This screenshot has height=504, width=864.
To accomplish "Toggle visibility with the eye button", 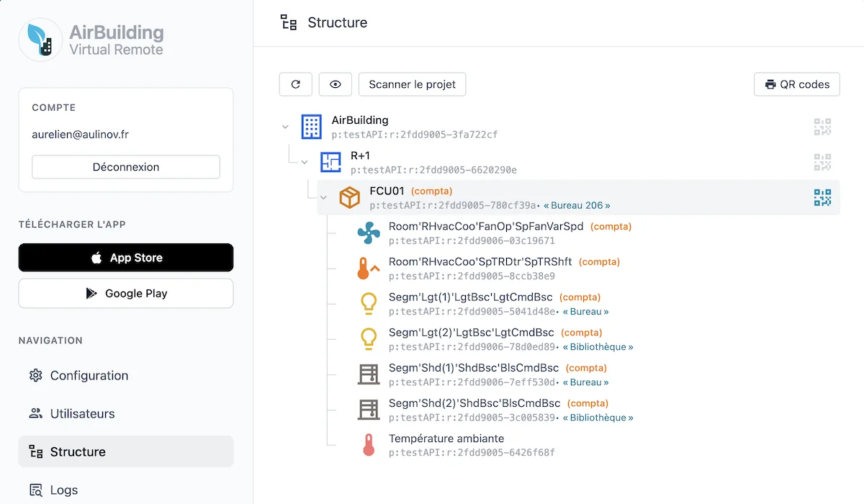I will (x=335, y=84).
